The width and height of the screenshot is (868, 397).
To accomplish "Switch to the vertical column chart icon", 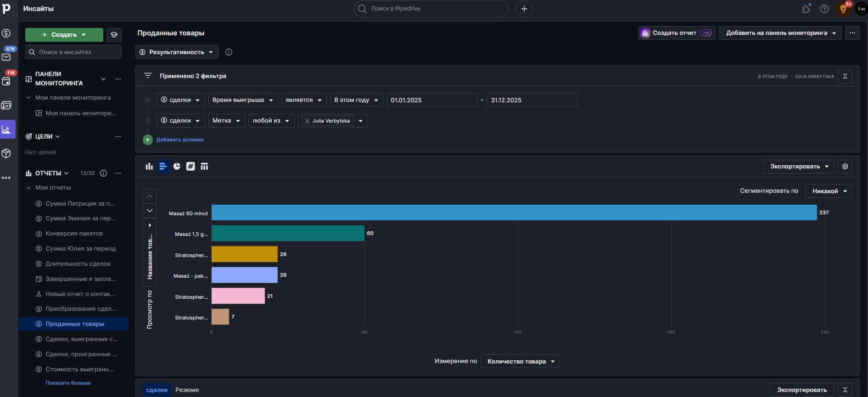I will click(x=149, y=166).
